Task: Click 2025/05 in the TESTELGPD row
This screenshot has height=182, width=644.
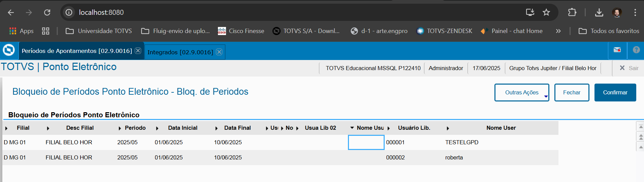Action: click(127, 142)
